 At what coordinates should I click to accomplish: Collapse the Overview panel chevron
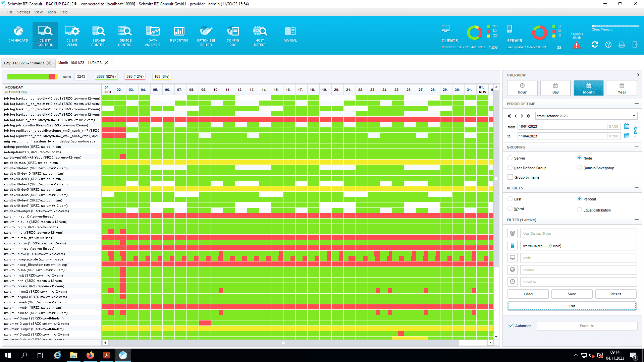click(638, 75)
